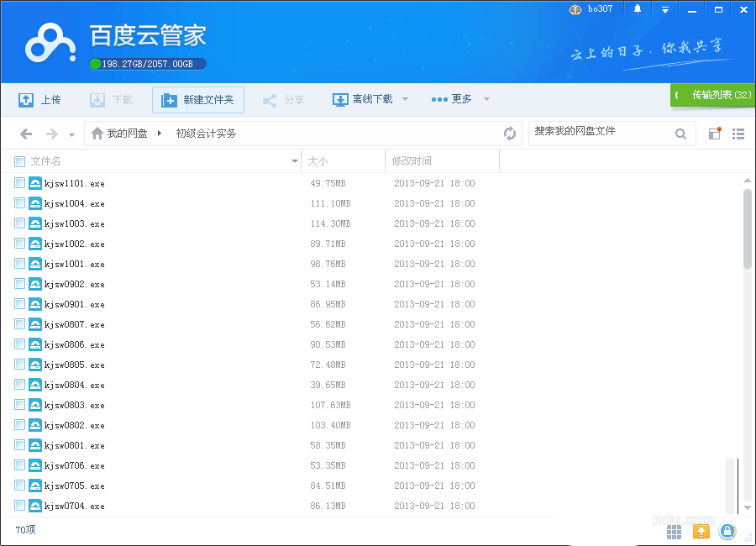This screenshot has height=546, width=756.
Task: Open the title bar dropdown menu arrow
Action: point(665,9)
